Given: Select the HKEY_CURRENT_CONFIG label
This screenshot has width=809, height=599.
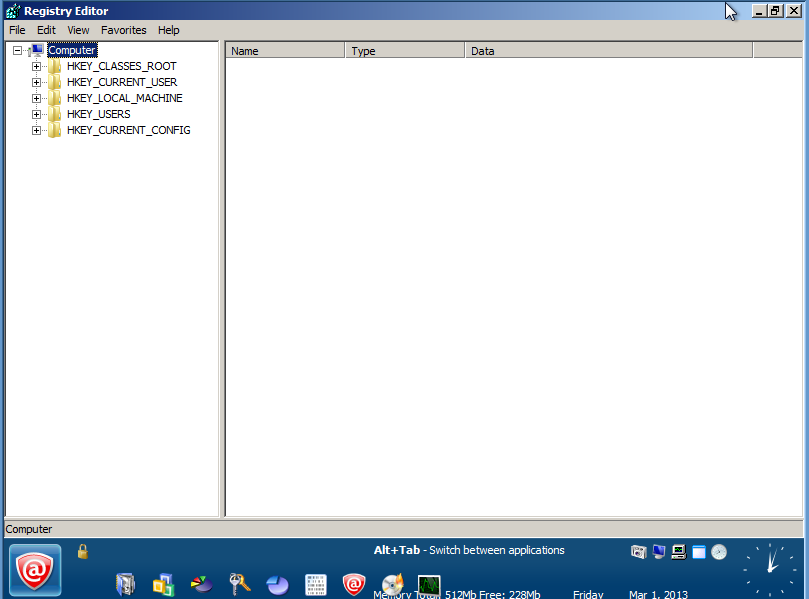Looking at the screenshot, I should click(x=128, y=130).
